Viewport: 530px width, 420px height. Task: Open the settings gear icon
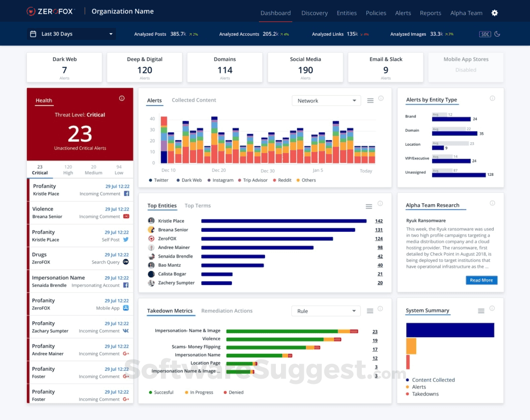[494, 13]
